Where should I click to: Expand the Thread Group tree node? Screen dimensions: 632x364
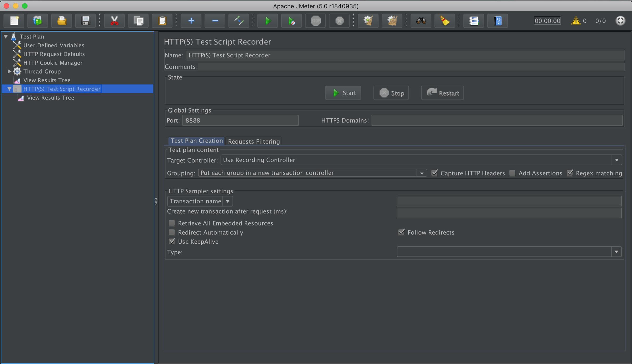click(x=9, y=71)
